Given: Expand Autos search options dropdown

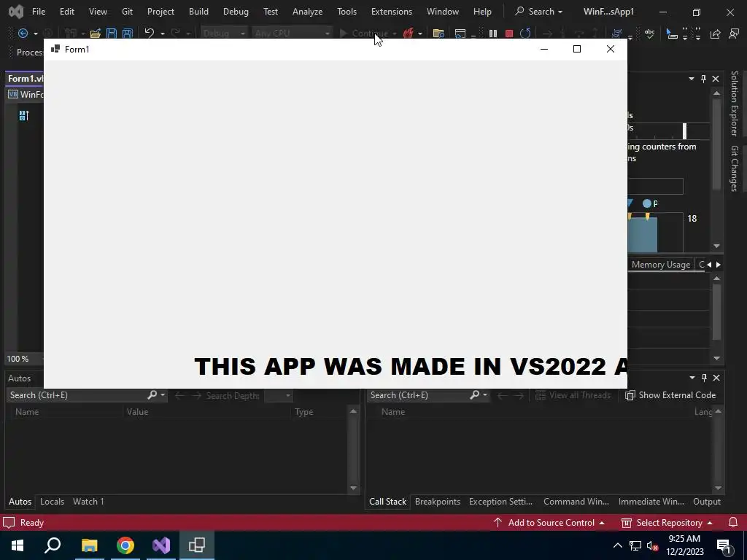Looking at the screenshot, I should 163,394.
